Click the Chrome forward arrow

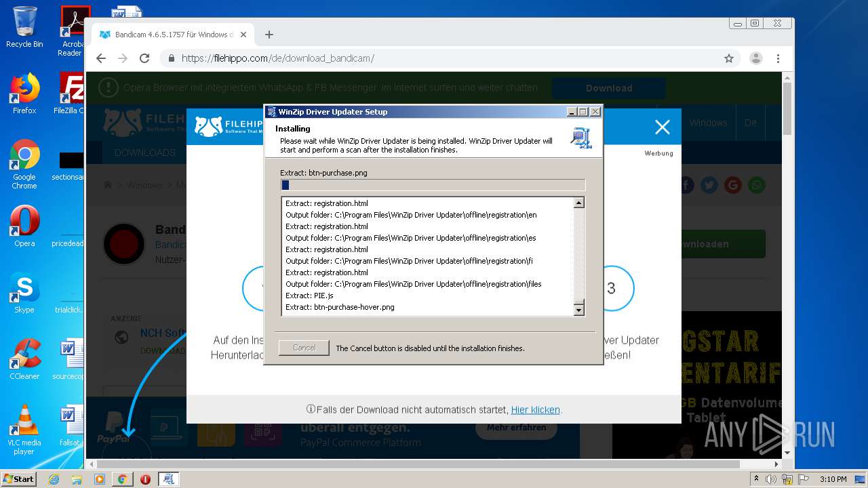point(123,58)
